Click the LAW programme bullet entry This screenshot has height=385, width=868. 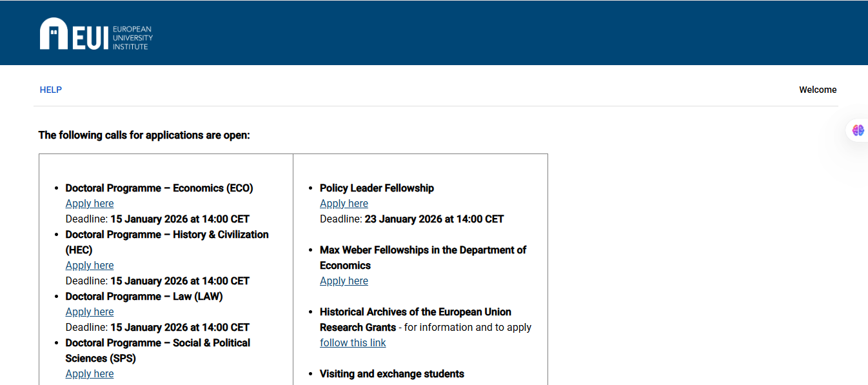(x=143, y=296)
